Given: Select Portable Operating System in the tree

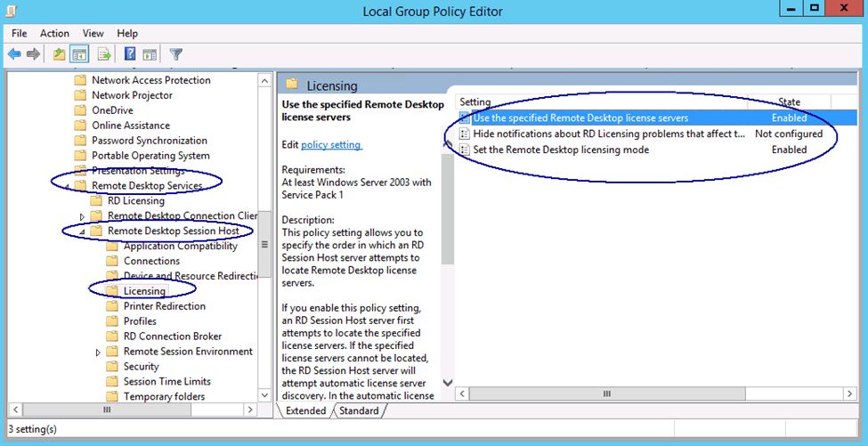Looking at the screenshot, I should [150, 156].
